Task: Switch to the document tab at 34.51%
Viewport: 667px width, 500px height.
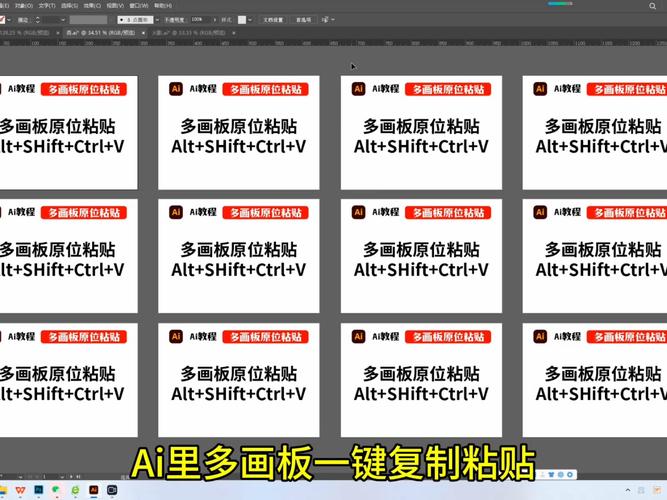Action: [x=101, y=33]
